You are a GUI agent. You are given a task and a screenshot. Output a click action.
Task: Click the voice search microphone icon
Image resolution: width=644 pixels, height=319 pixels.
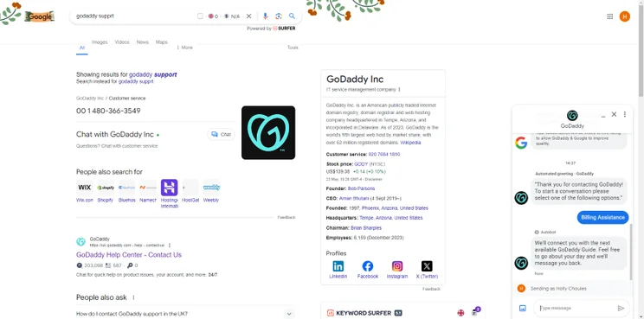point(266,16)
